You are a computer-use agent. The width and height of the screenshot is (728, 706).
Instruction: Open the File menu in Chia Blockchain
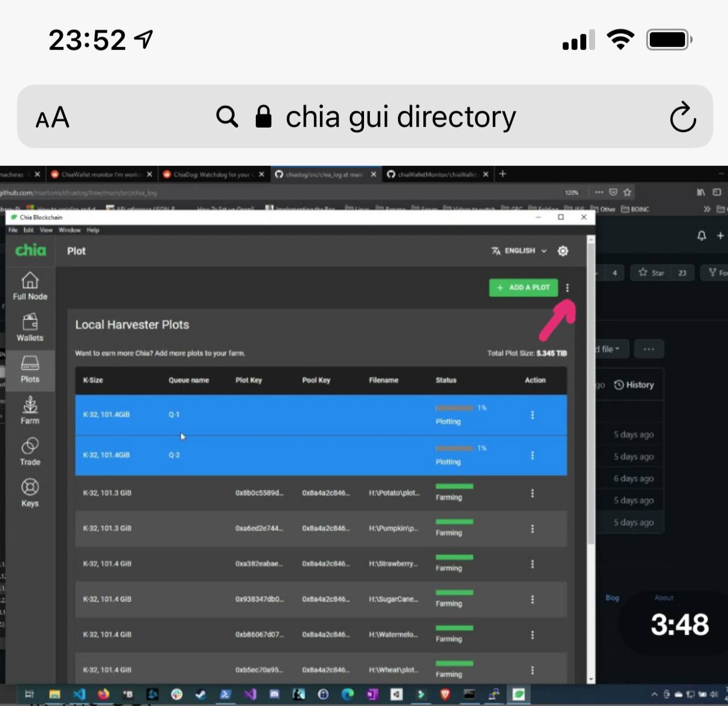tap(13, 230)
